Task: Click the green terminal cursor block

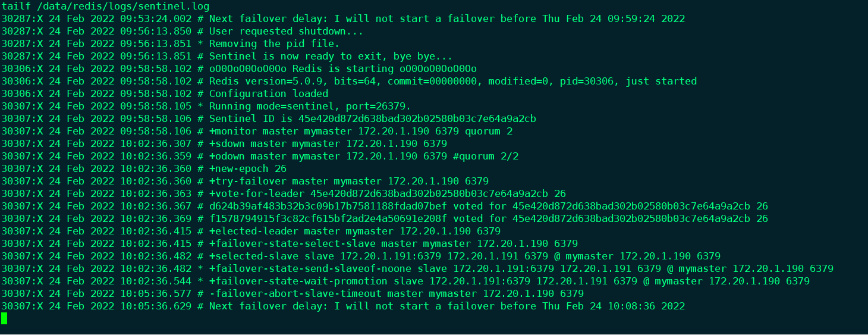Action: [x=4, y=318]
